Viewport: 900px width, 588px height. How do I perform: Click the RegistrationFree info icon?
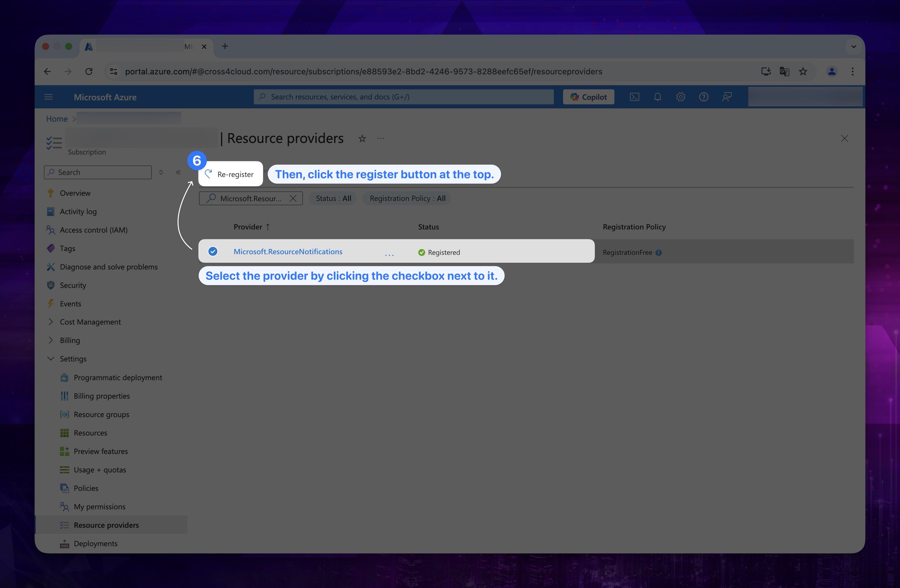[x=659, y=252]
